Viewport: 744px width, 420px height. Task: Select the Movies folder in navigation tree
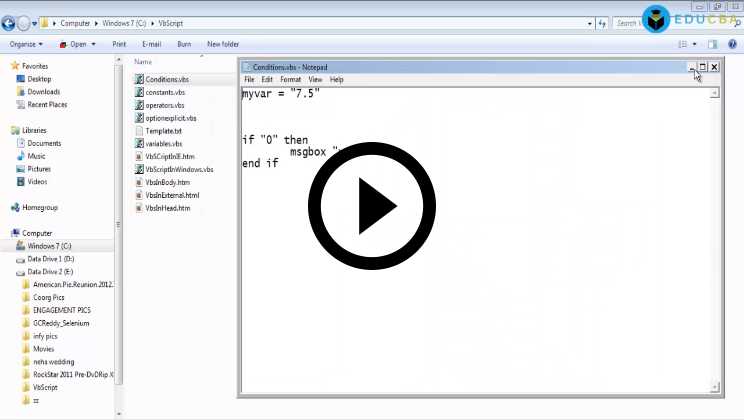click(x=45, y=349)
